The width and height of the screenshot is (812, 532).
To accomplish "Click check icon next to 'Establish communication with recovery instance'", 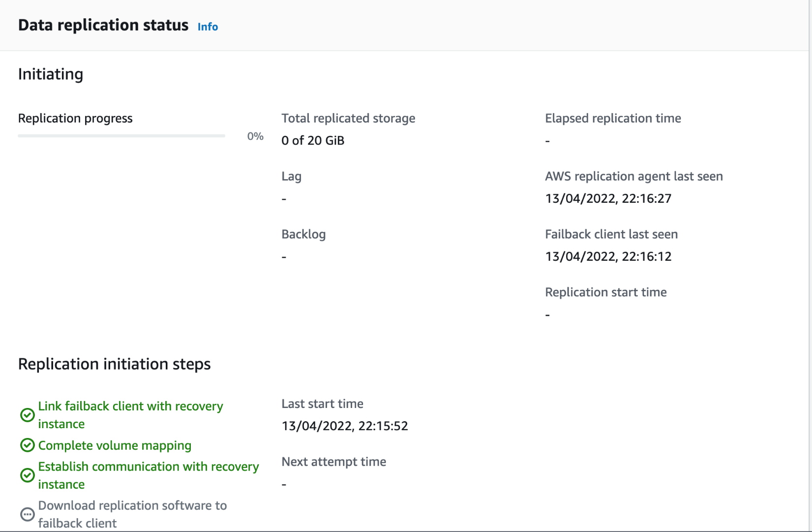I will (x=28, y=475).
